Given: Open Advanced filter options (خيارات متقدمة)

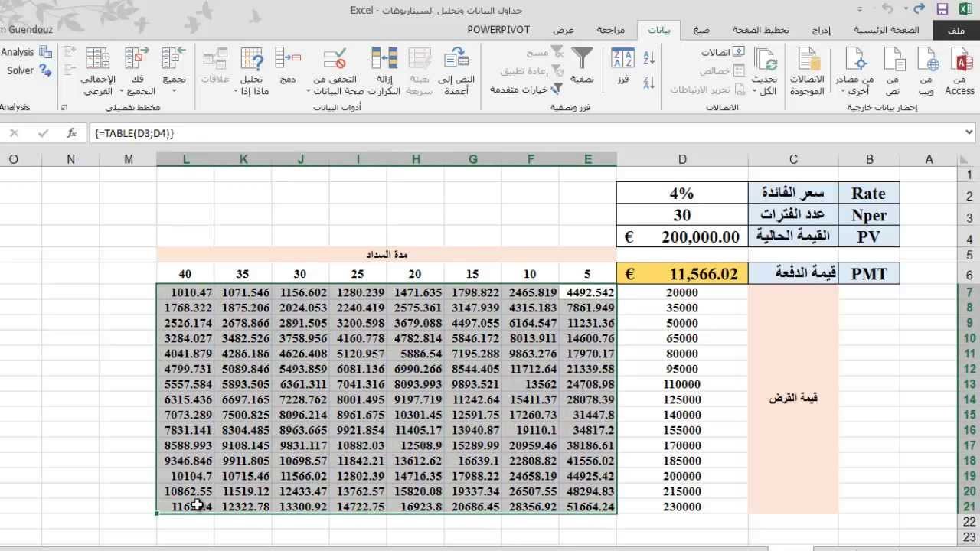Looking at the screenshot, I should click(527, 89).
